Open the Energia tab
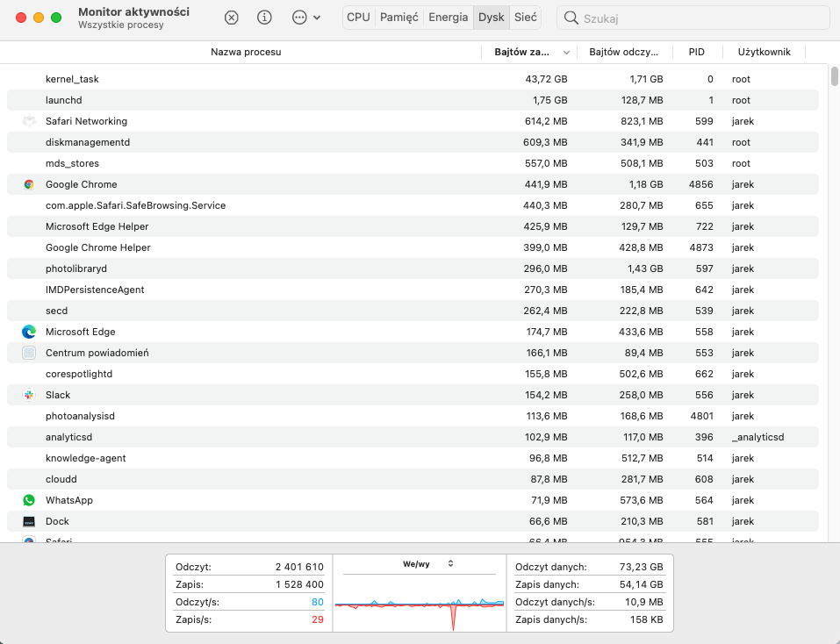 pos(448,18)
